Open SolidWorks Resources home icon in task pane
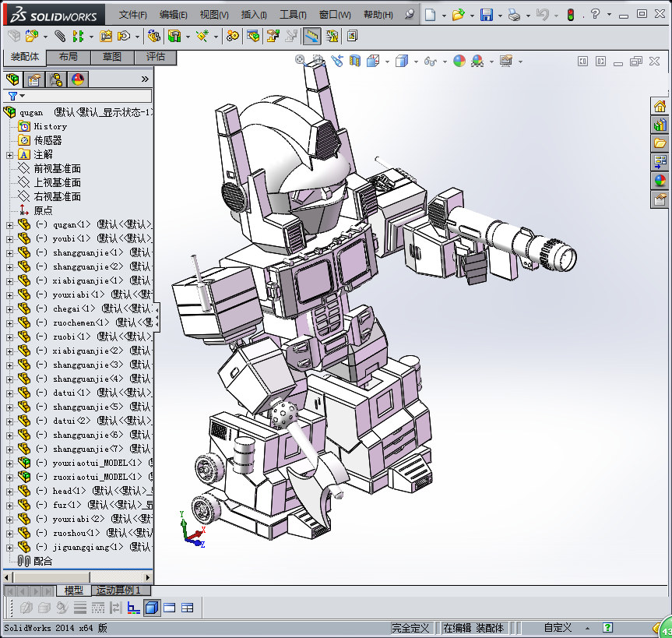Viewport: 672px width, 638px height. click(660, 106)
